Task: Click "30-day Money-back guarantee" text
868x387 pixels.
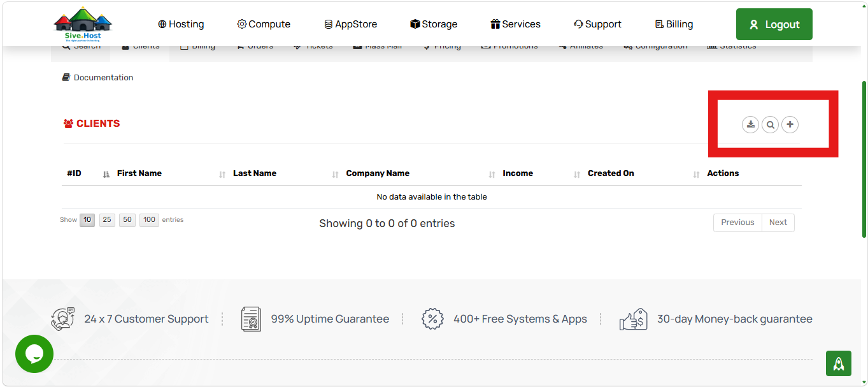Action: (x=735, y=319)
